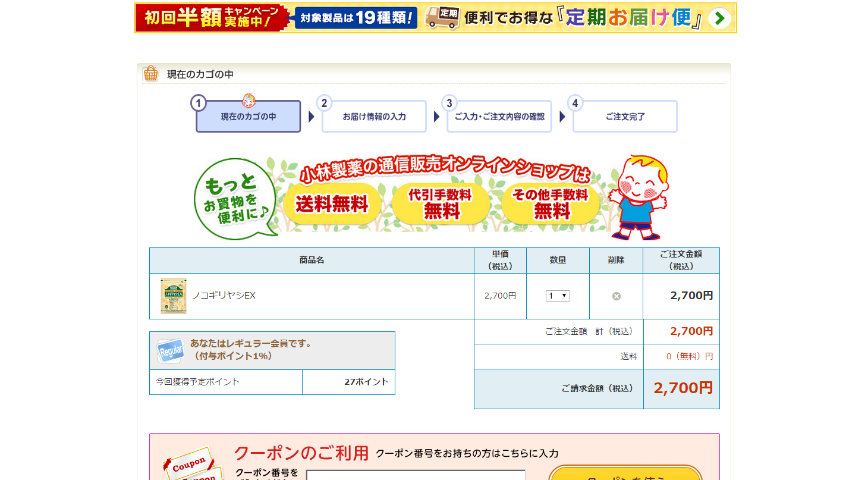Click the 0（無料）円 shipping value
The image size is (868, 480).
tap(689, 356)
